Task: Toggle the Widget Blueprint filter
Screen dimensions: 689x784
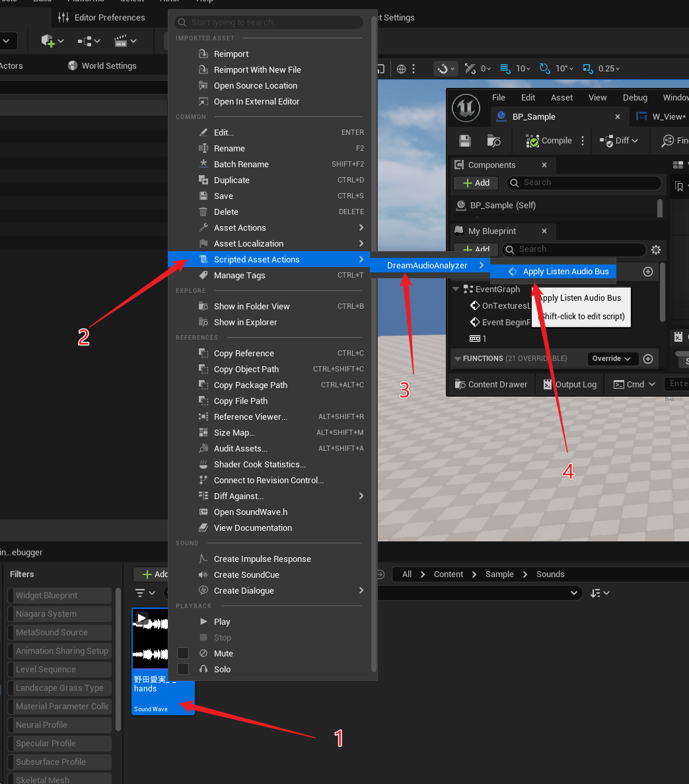Action: coord(59,596)
